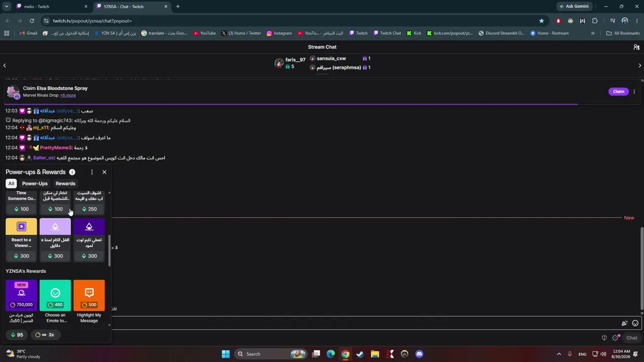The image size is (644, 362).
Task: Open the volume control in system tray
Action: pyautogui.click(x=603, y=354)
